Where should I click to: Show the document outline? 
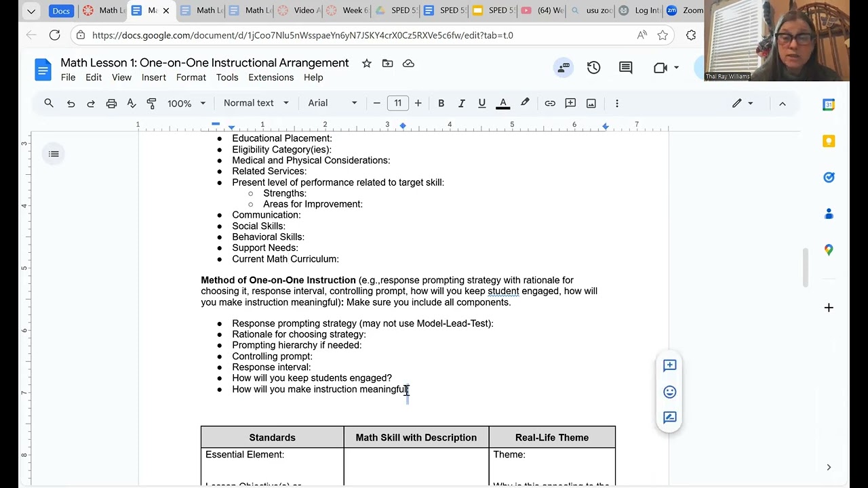point(54,154)
